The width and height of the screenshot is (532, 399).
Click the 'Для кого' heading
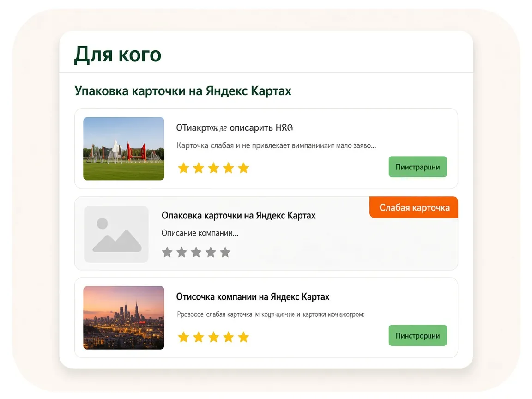[x=118, y=54]
